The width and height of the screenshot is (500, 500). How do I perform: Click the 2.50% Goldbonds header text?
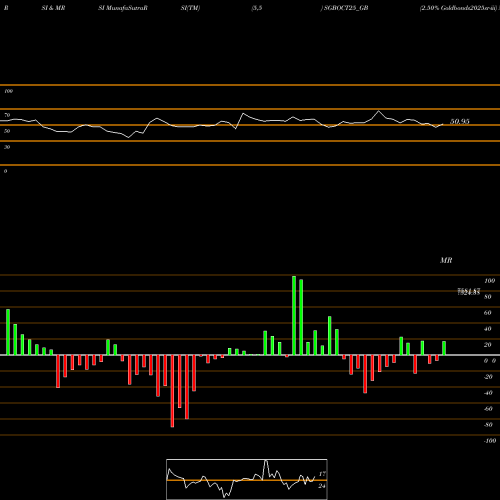coord(459,8)
